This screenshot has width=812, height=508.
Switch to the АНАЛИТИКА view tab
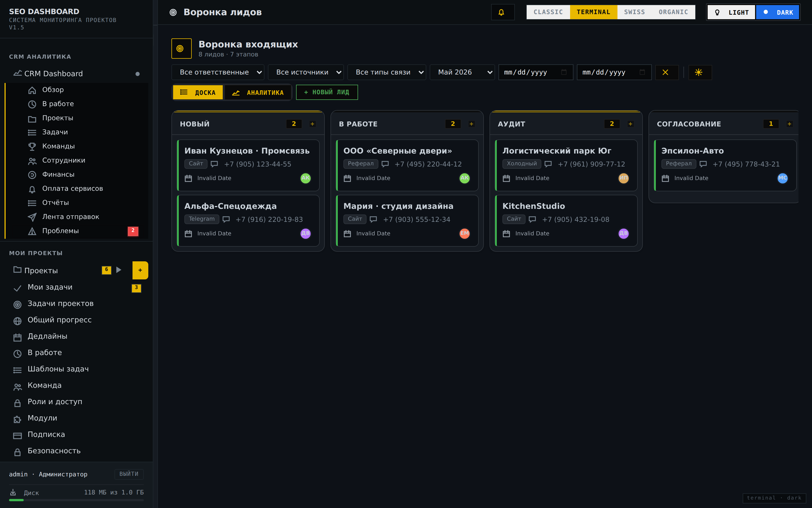258,92
